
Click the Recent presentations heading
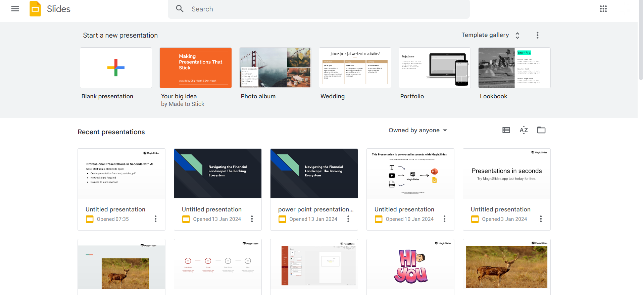click(x=111, y=132)
